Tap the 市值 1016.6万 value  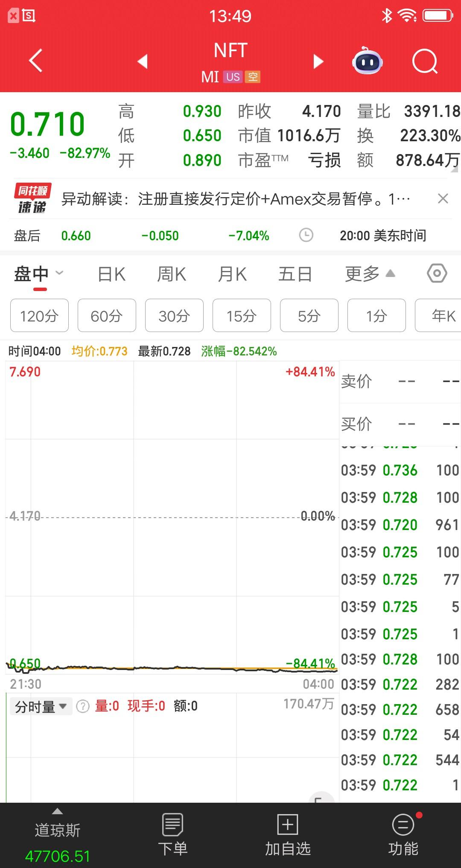[x=309, y=136]
